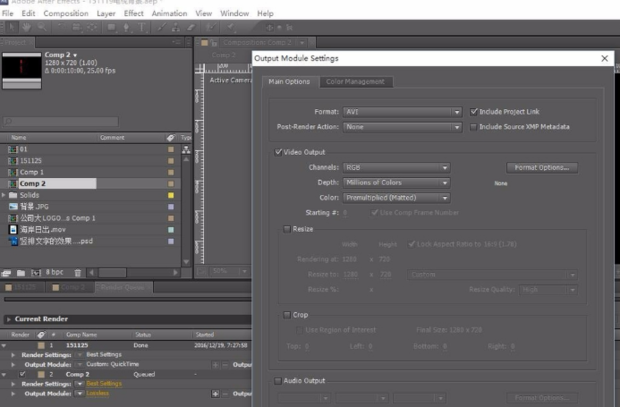The width and height of the screenshot is (620, 407).
Task: Click the yellow label swatch for Solids
Action: (x=171, y=195)
